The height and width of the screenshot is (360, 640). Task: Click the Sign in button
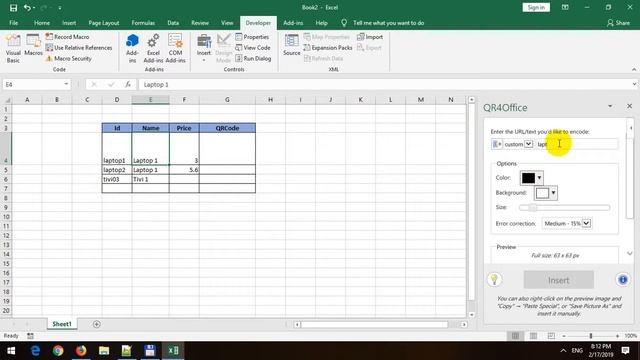point(536,7)
